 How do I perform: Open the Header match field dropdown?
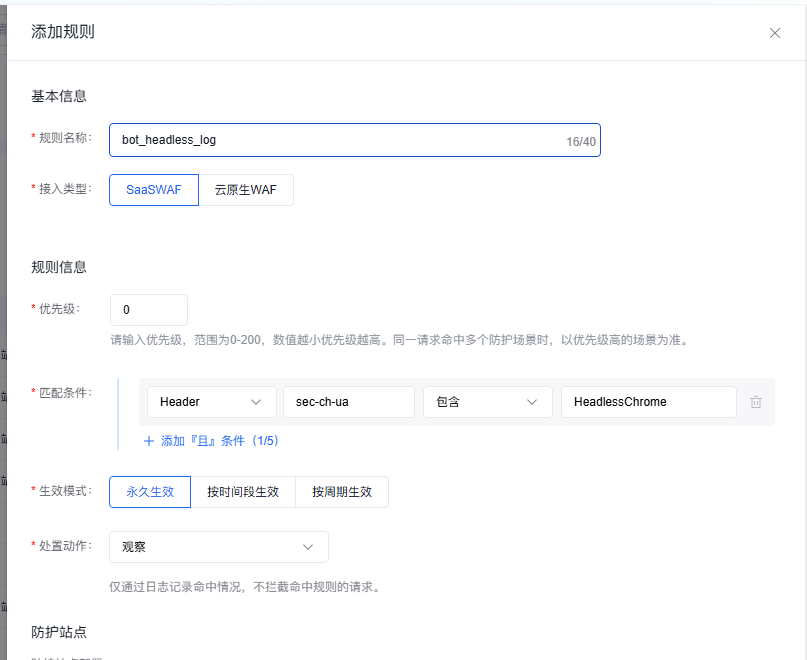click(x=212, y=402)
